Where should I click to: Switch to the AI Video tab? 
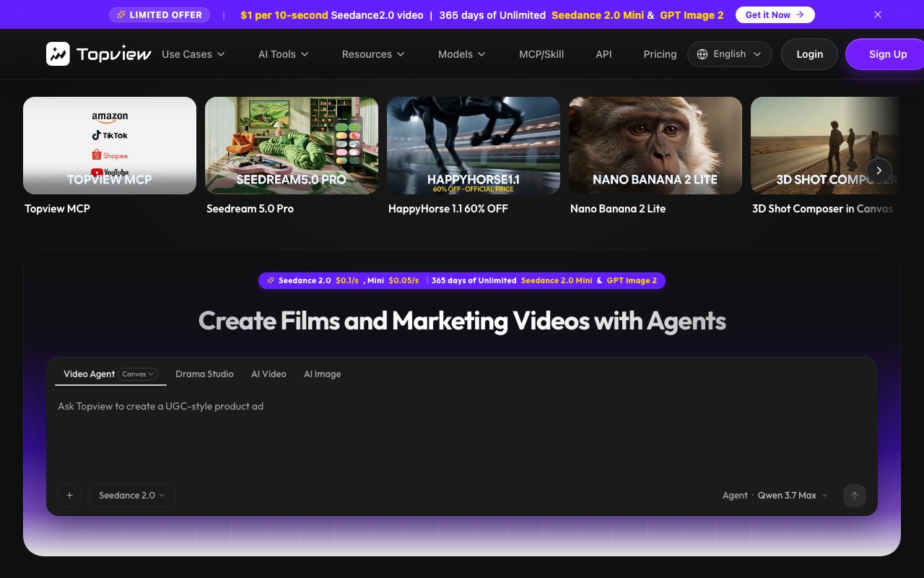point(269,374)
